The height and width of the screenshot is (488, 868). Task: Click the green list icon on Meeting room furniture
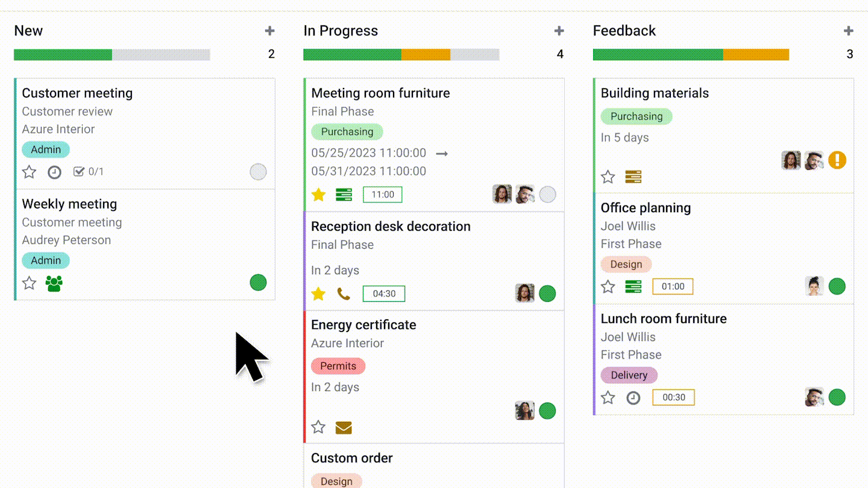click(344, 195)
